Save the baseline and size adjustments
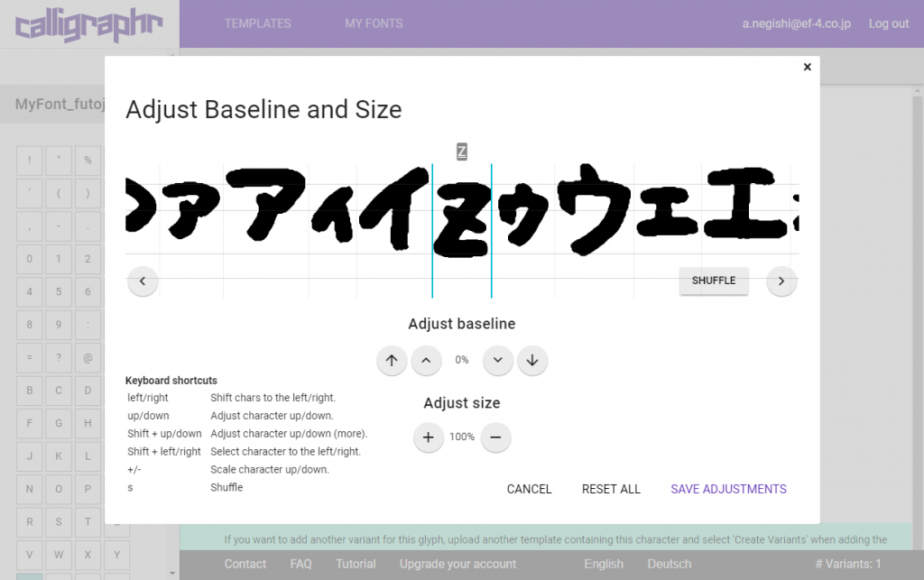924x580 pixels. (x=728, y=488)
